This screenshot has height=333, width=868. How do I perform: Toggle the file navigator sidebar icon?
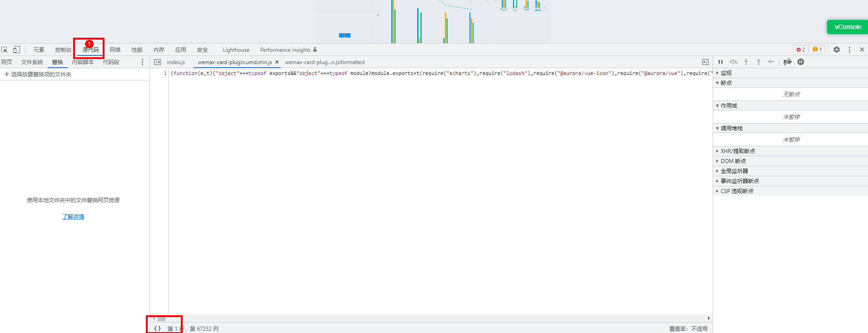(x=157, y=62)
